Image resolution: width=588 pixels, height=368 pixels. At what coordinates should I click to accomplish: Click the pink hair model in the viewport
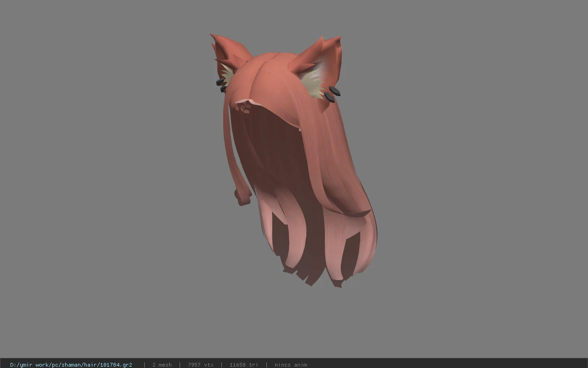(x=294, y=161)
